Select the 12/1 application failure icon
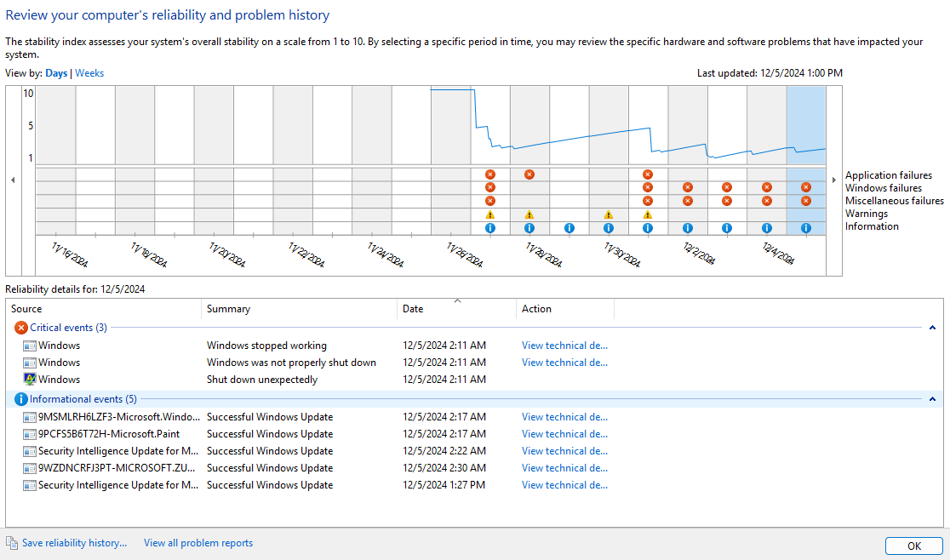This screenshot has height=560, width=950. tap(648, 174)
